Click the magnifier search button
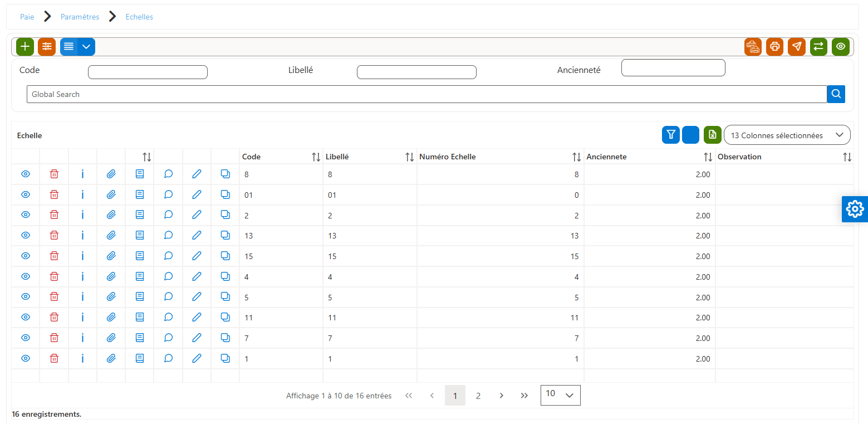 (x=836, y=94)
